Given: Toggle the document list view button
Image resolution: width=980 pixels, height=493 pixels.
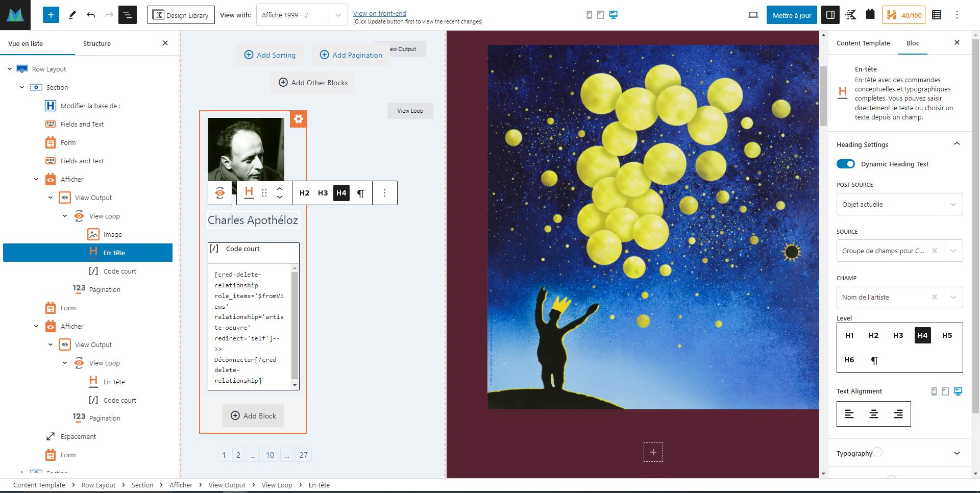Looking at the screenshot, I should pos(128,15).
